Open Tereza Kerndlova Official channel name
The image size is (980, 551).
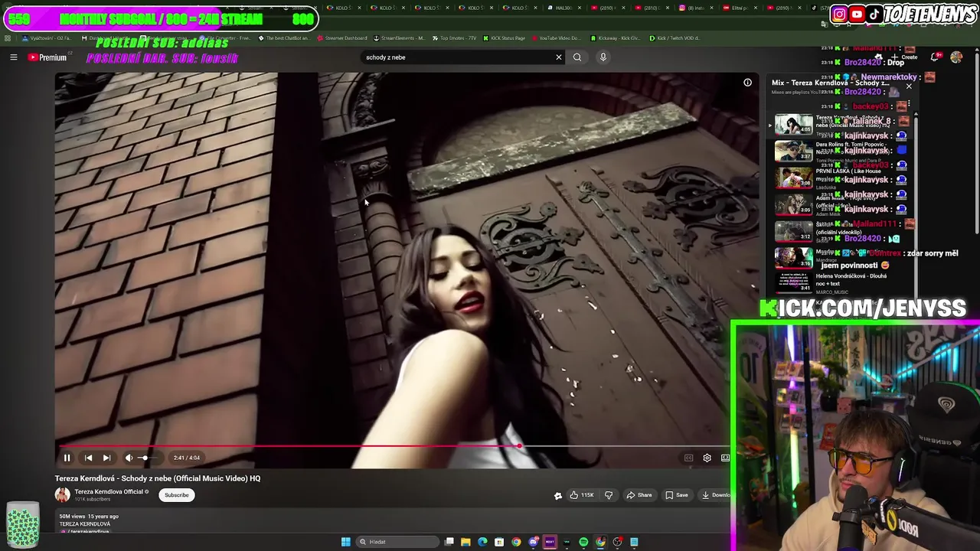[x=109, y=492]
